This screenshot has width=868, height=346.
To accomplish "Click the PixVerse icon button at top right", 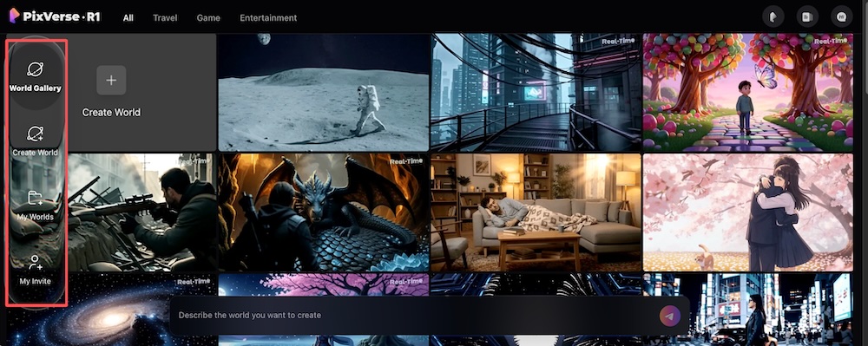I will click(x=773, y=17).
